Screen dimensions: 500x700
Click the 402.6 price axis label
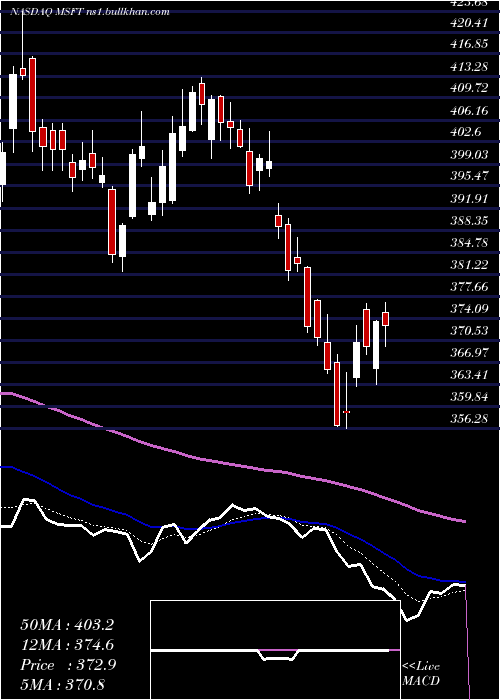pyautogui.click(x=465, y=132)
